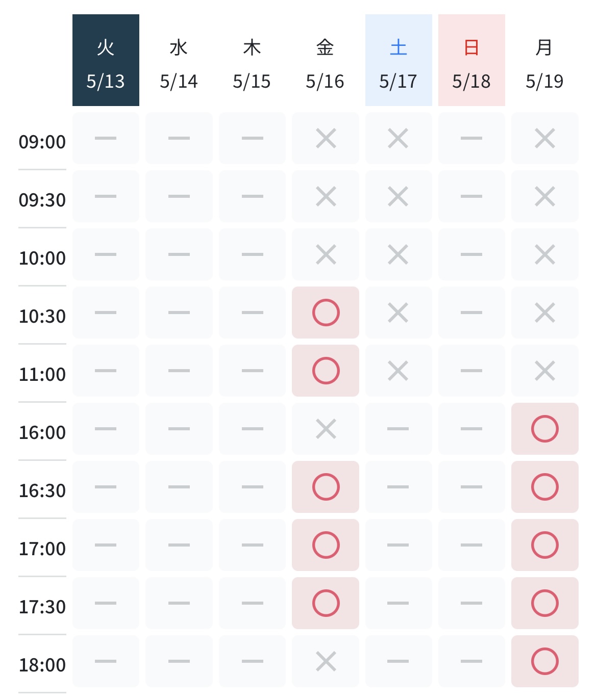Select the 17:30 open slot on 5/16
Screen dimensions: 597x700
pos(326,603)
